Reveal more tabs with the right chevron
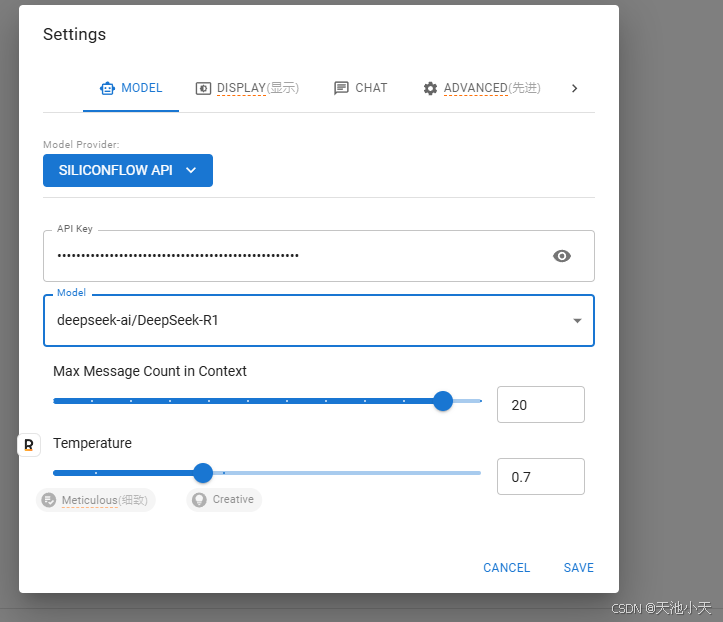This screenshot has height=622, width=723. pyautogui.click(x=574, y=88)
